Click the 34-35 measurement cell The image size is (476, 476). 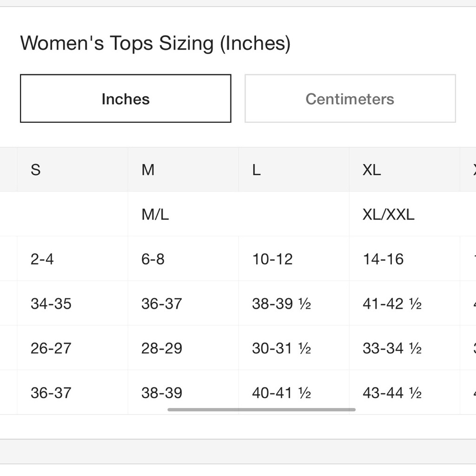(72, 303)
